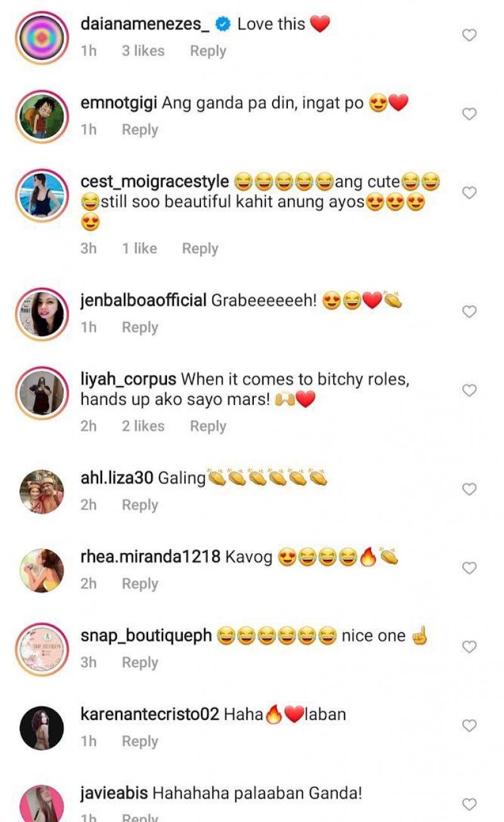The width and height of the screenshot is (504, 822).
Task: Tap the heart beside ahl.liza30's comment
Action: point(469,489)
